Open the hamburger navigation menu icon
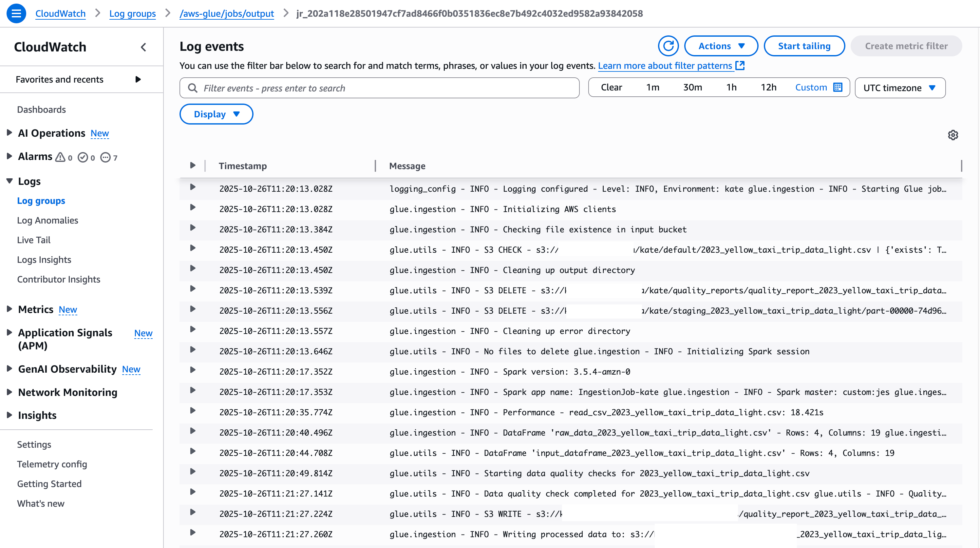This screenshot has height=548, width=980. click(16, 14)
